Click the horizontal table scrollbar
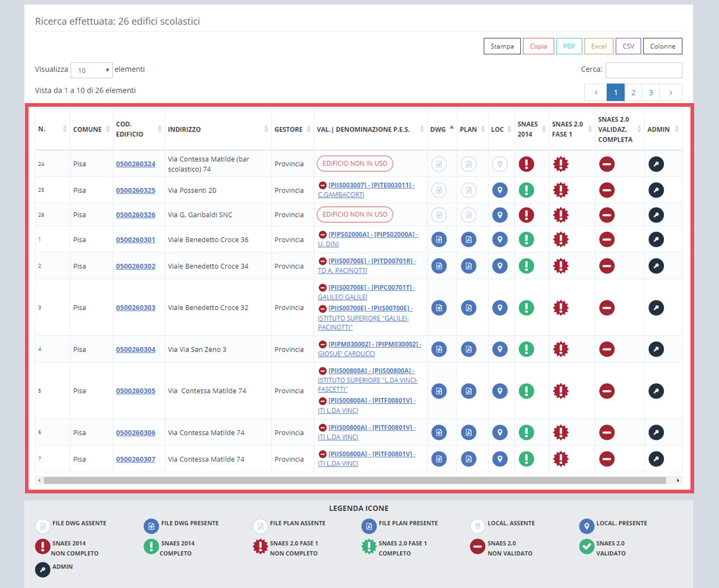719x588 pixels. (x=355, y=481)
